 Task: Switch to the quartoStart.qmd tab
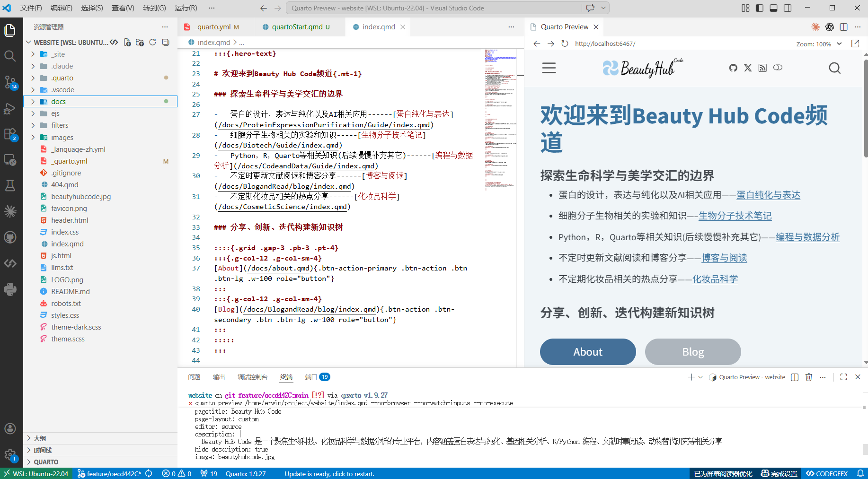[x=297, y=27]
